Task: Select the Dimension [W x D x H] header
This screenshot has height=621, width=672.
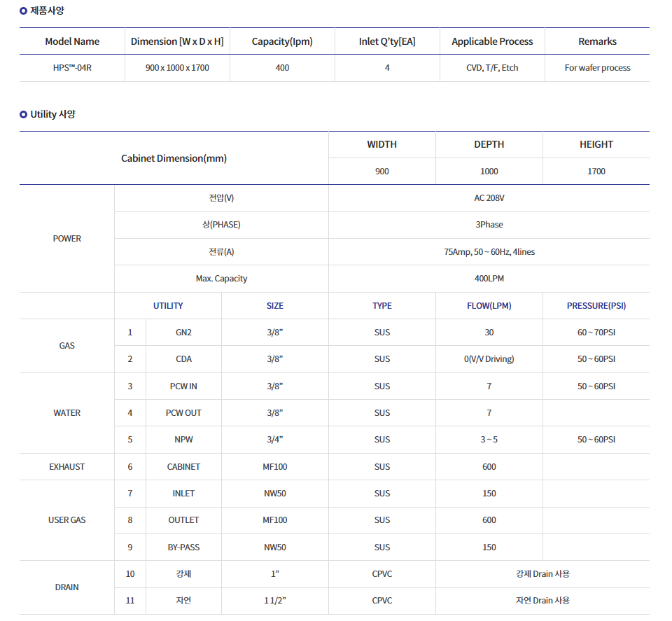Action: click(177, 41)
